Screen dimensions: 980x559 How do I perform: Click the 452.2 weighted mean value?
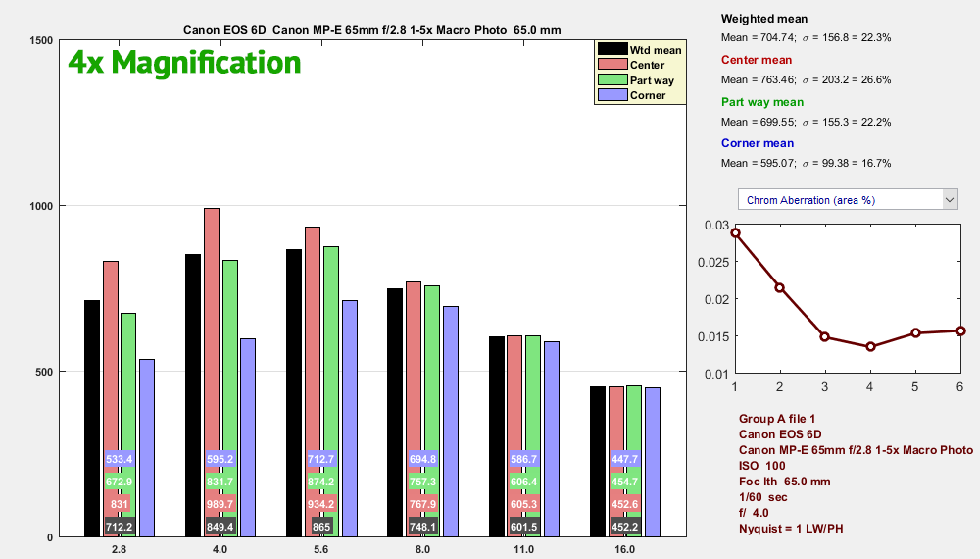tap(625, 527)
